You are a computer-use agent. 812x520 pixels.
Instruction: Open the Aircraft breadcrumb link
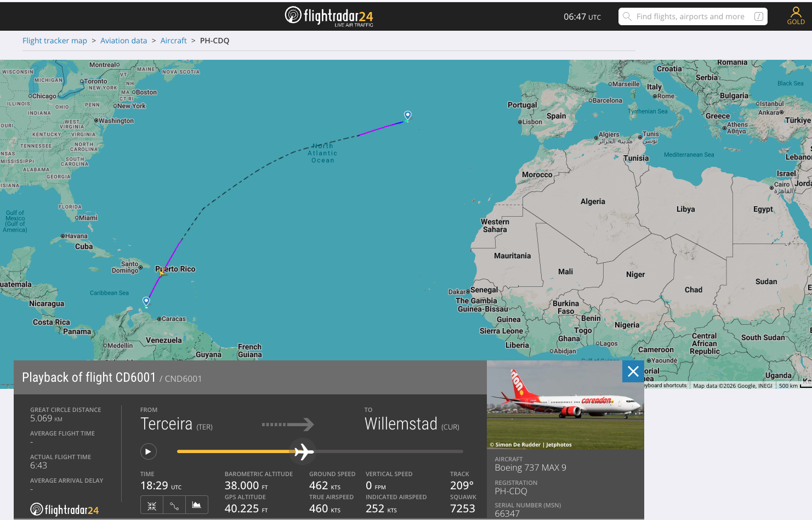click(173, 41)
